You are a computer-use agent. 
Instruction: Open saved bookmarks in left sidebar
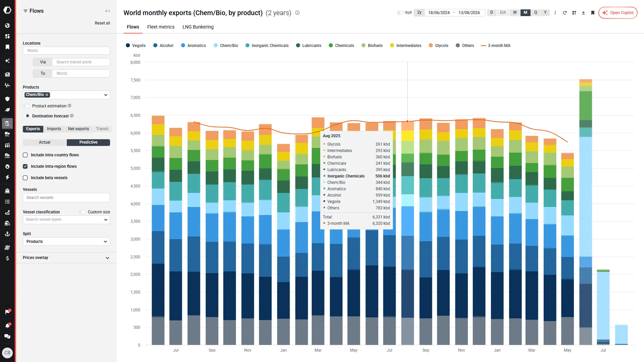pyautogui.click(x=7, y=47)
